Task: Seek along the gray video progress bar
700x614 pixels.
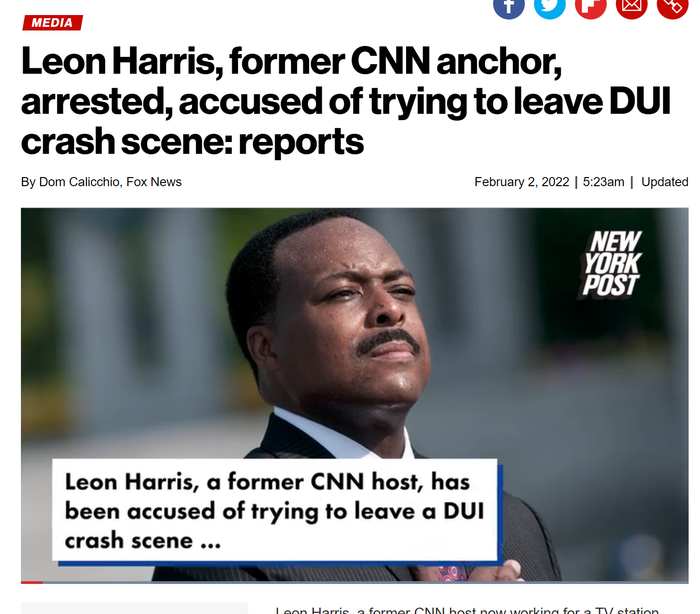Action: 365,582
